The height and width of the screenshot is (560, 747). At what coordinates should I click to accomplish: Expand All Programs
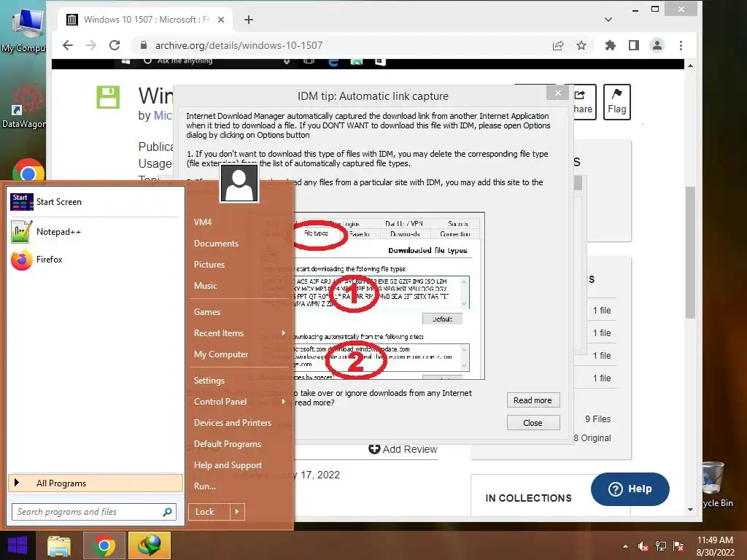[x=96, y=483]
